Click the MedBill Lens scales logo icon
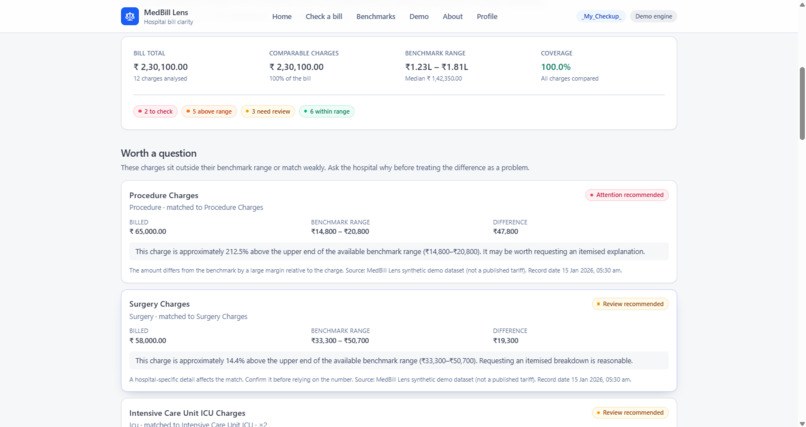 point(130,16)
